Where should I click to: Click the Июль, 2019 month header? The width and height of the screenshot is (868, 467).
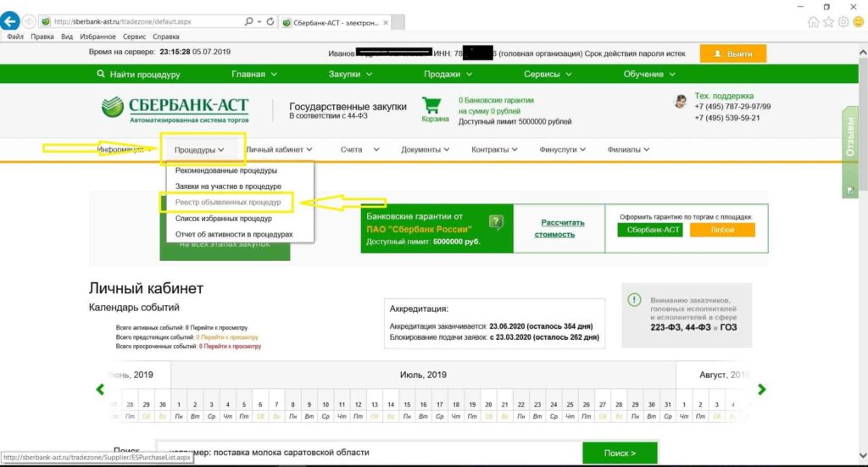click(423, 375)
